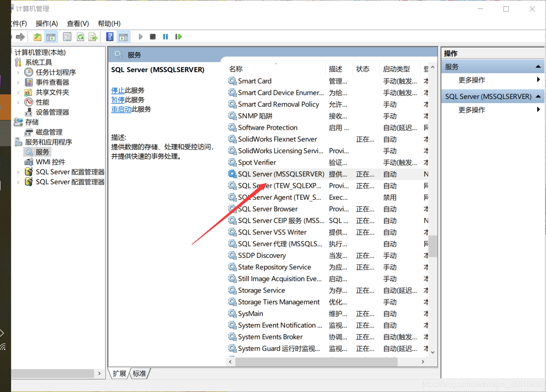
Task: Click the 事件查看器 icon in tree
Action: (29, 82)
